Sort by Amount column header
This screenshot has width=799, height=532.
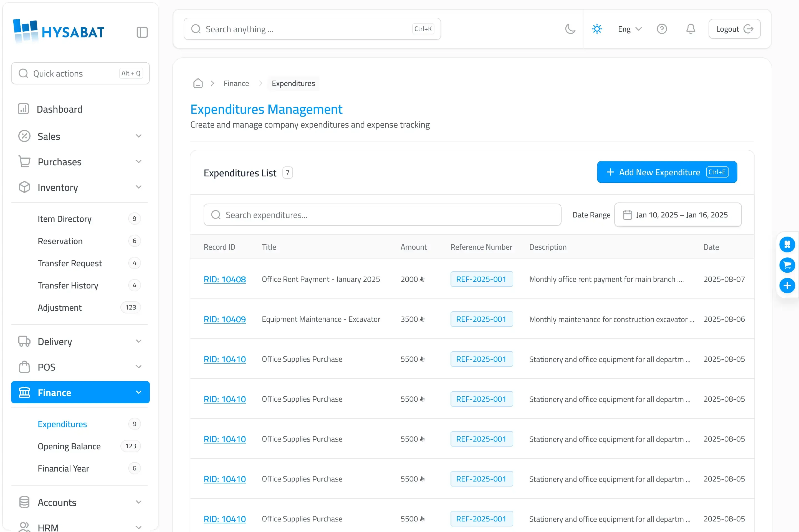(x=414, y=247)
